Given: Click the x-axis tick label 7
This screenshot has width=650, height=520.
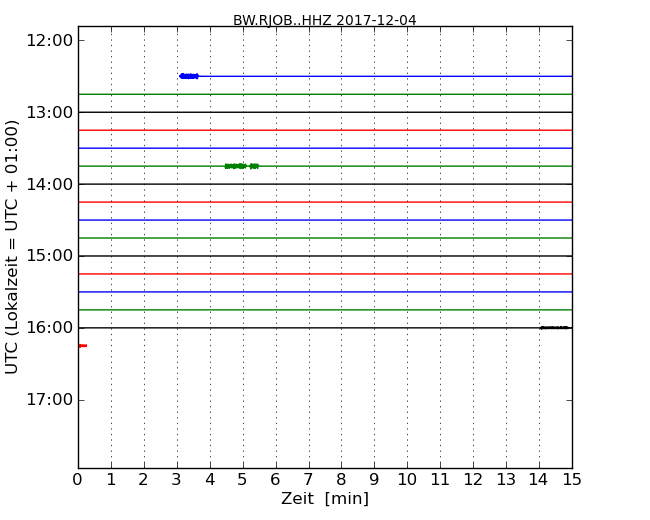Looking at the screenshot, I should point(308,480).
